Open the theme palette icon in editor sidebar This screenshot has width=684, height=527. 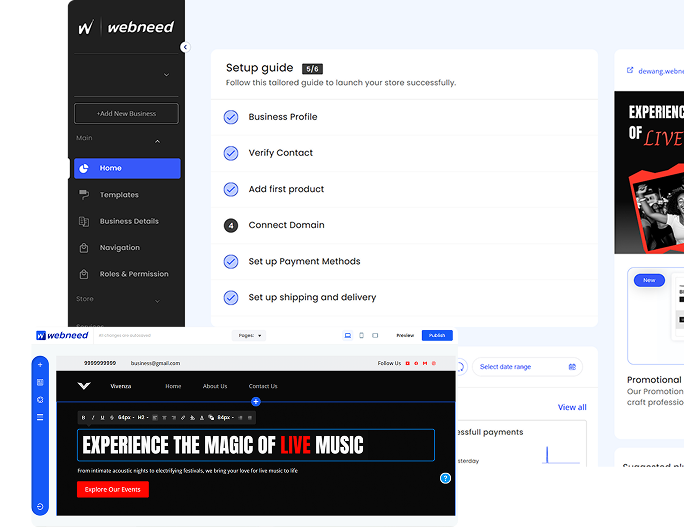pyautogui.click(x=40, y=400)
